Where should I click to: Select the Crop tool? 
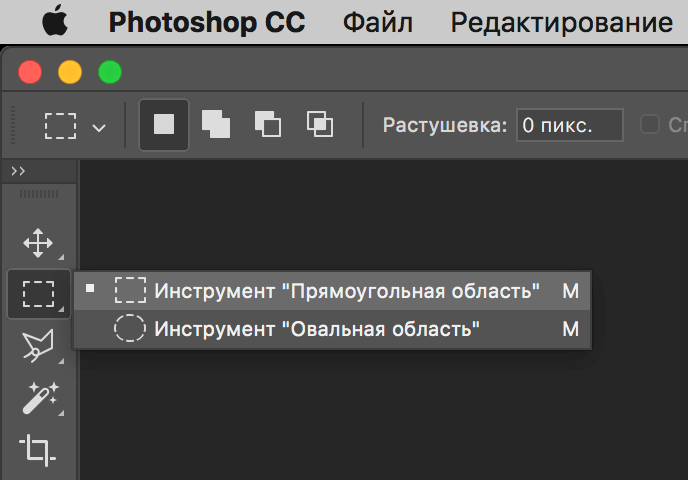click(x=37, y=450)
